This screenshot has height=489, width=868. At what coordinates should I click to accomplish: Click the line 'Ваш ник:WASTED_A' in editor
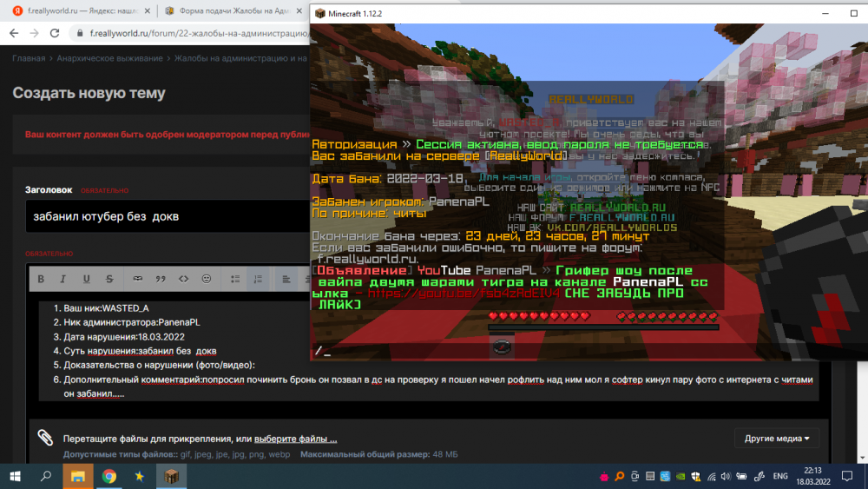tap(106, 308)
